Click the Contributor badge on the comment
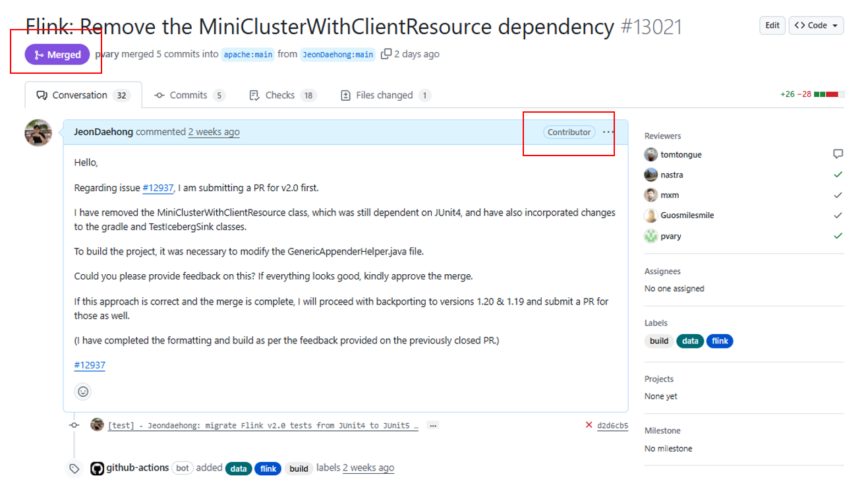The image size is (868, 489). click(569, 132)
